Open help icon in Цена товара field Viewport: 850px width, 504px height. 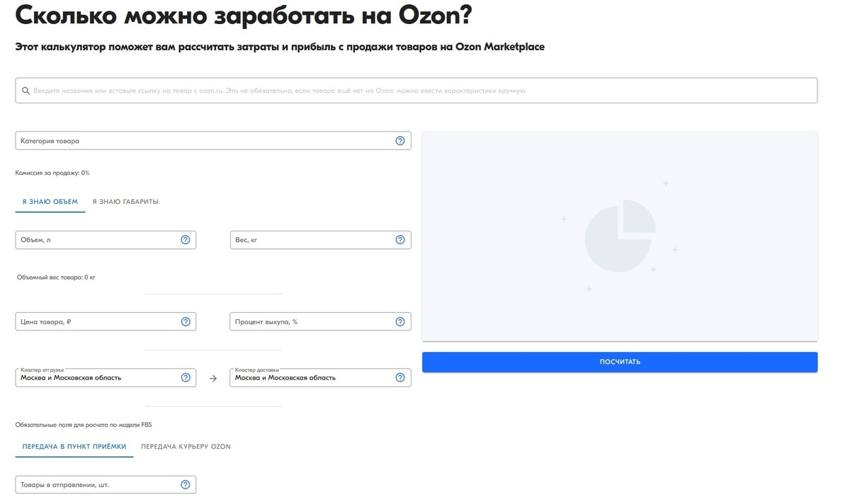(186, 321)
